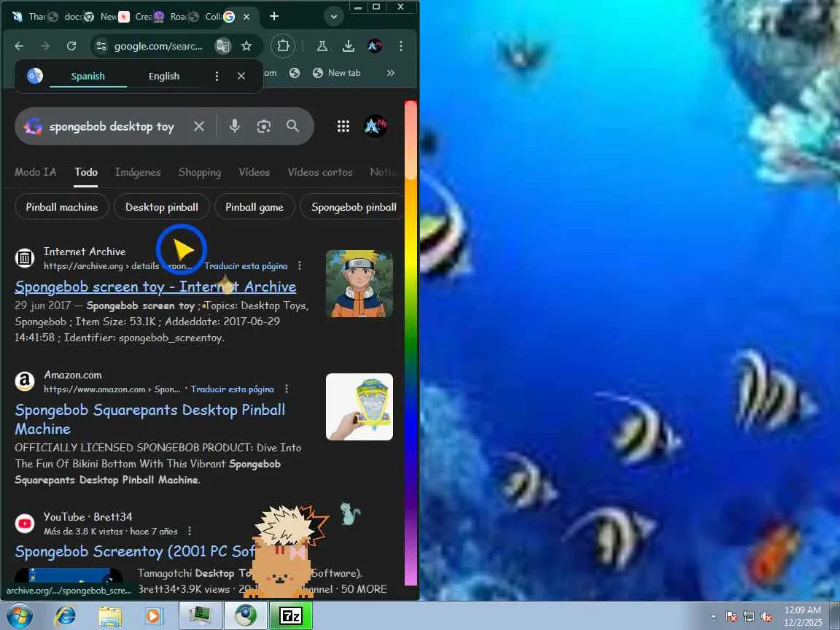Image resolution: width=840 pixels, height=630 pixels.
Task: Open the Google apps grid
Action: pos(343,126)
